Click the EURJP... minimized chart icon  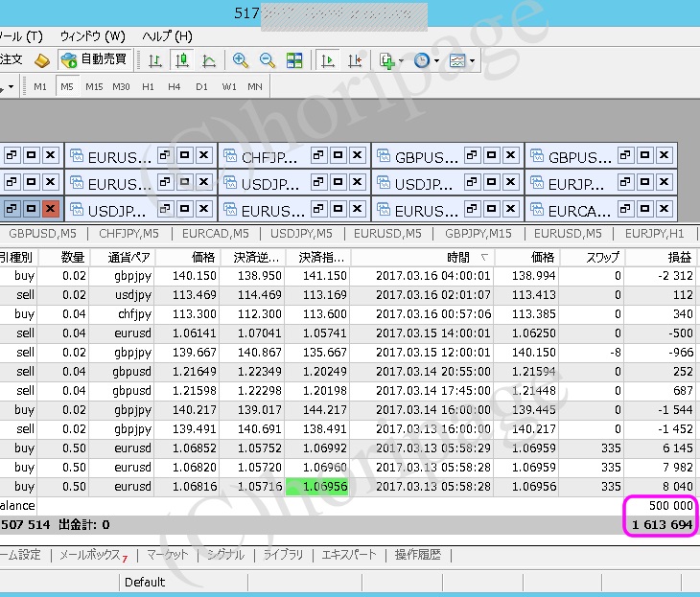(x=537, y=182)
